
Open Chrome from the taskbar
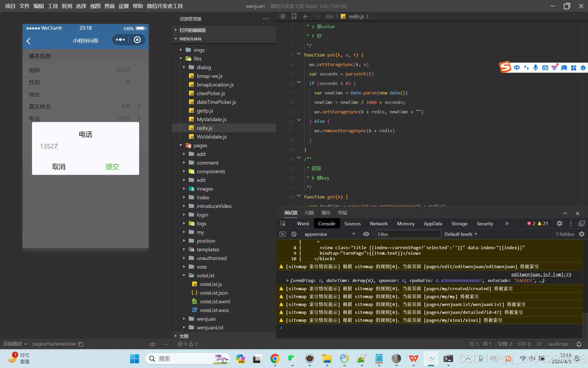coord(275,359)
